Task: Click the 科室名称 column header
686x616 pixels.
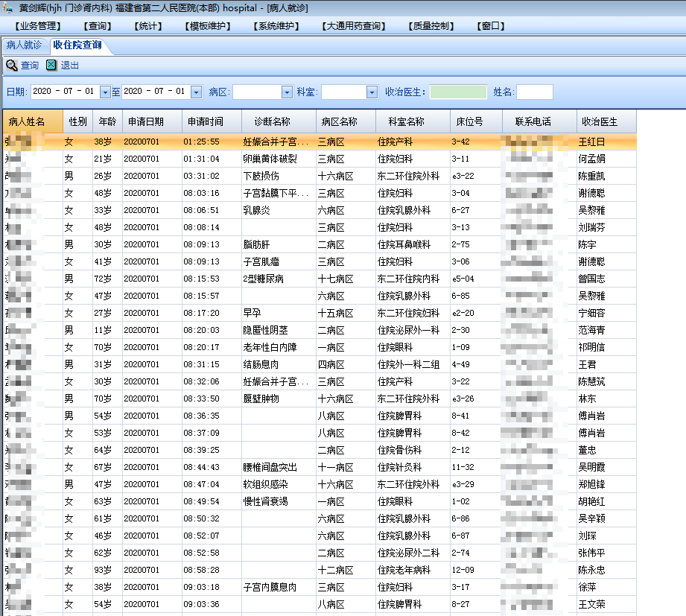Action: tap(413, 121)
